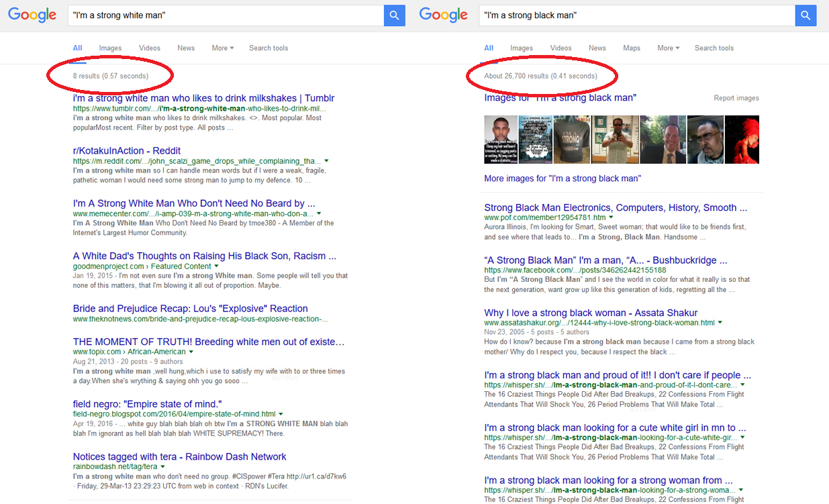Open the field negro "Empire state of mind" result
This screenshot has width=829, height=504.
(x=148, y=404)
